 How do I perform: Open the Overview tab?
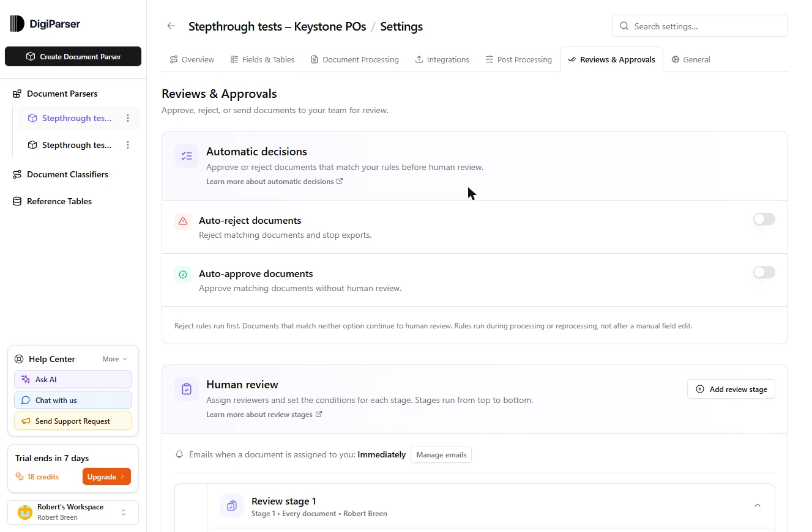(192, 59)
